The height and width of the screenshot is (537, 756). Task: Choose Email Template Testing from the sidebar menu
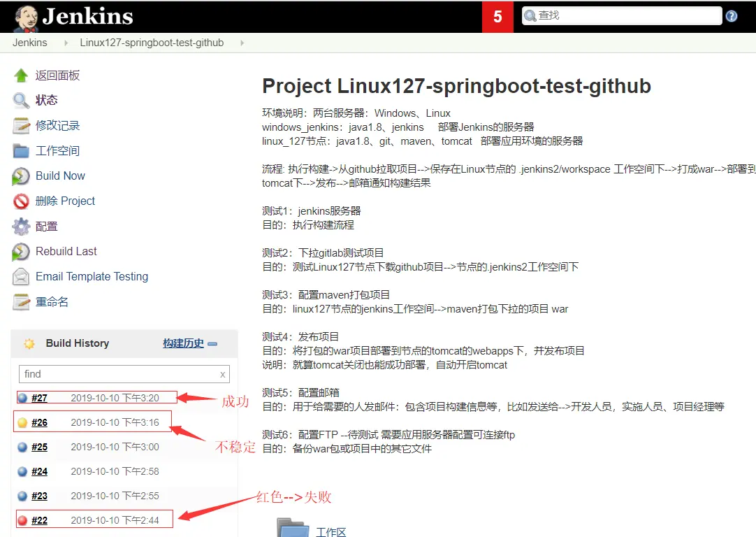tap(91, 276)
